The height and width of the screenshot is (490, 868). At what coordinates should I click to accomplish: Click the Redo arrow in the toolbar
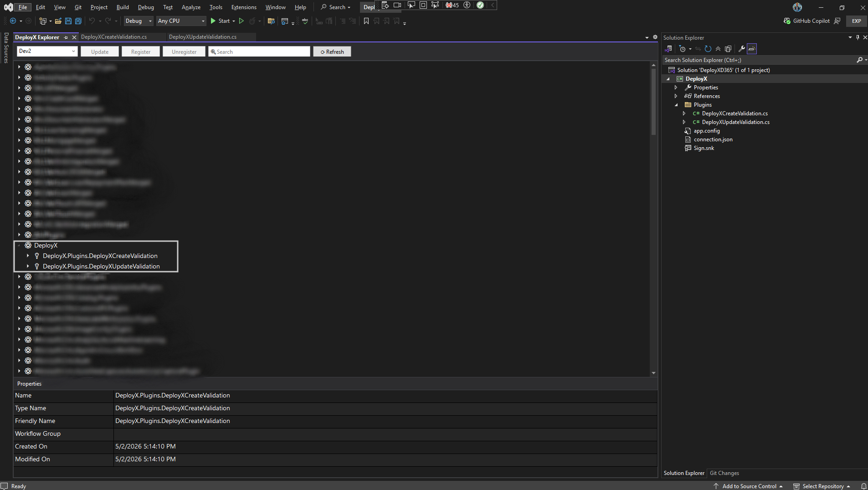point(108,21)
